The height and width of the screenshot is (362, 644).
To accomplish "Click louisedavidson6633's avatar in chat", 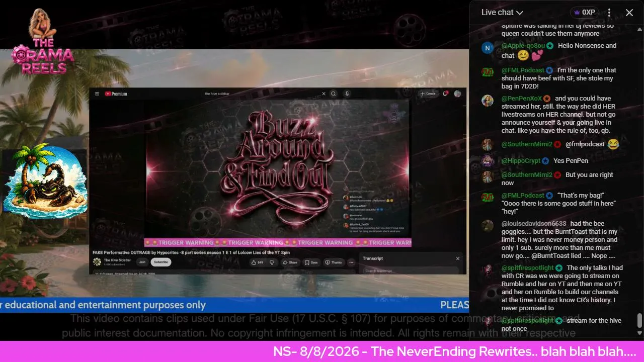I will point(487,226).
